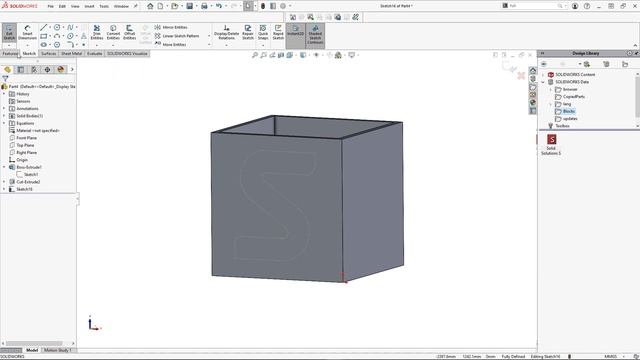
Task: Click the Rapid Sketch tool
Action: (278, 32)
